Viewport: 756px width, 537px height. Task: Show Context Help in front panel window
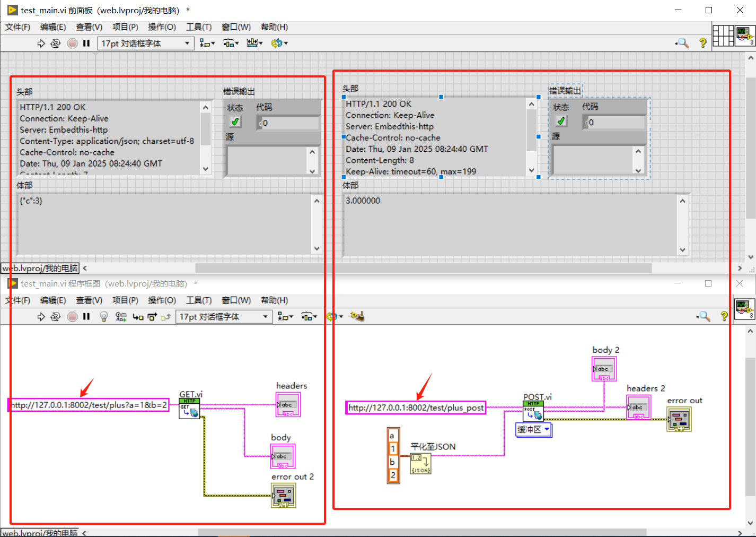(703, 44)
